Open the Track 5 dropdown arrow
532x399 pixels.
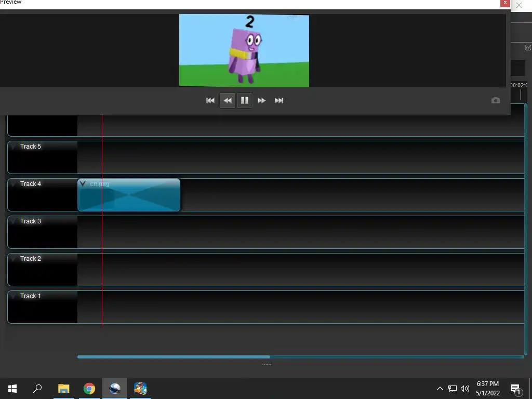pyautogui.click(x=14, y=146)
